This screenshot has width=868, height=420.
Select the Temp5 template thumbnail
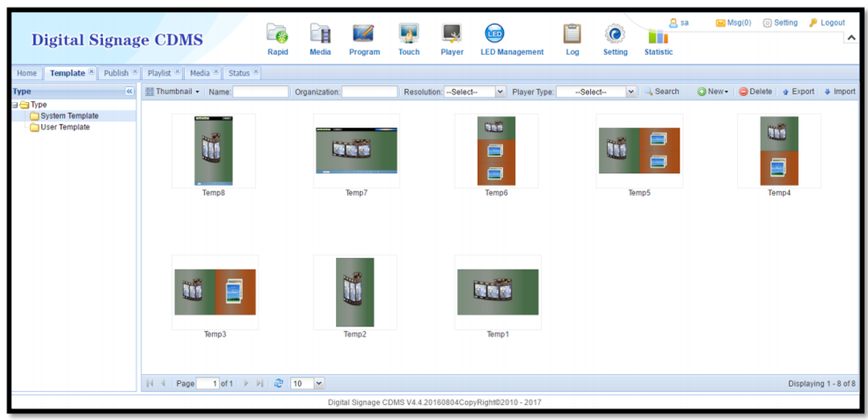(x=639, y=151)
